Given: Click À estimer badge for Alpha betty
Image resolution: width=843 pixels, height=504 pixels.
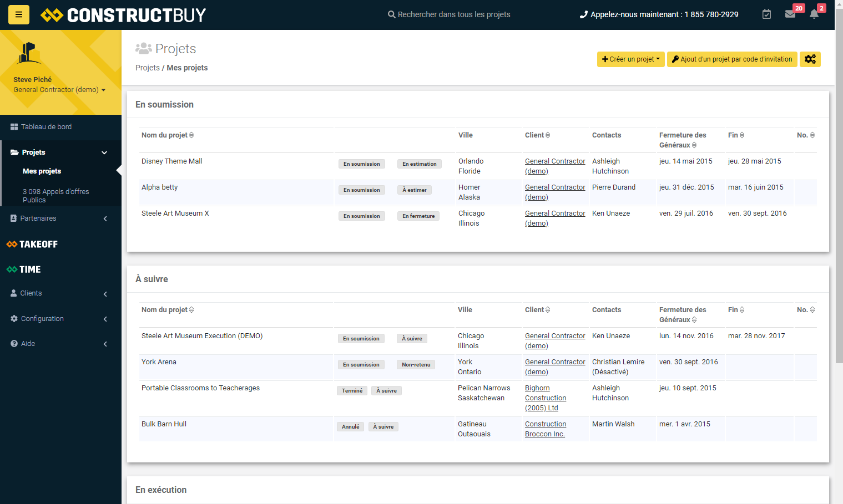Looking at the screenshot, I should pyautogui.click(x=415, y=190).
